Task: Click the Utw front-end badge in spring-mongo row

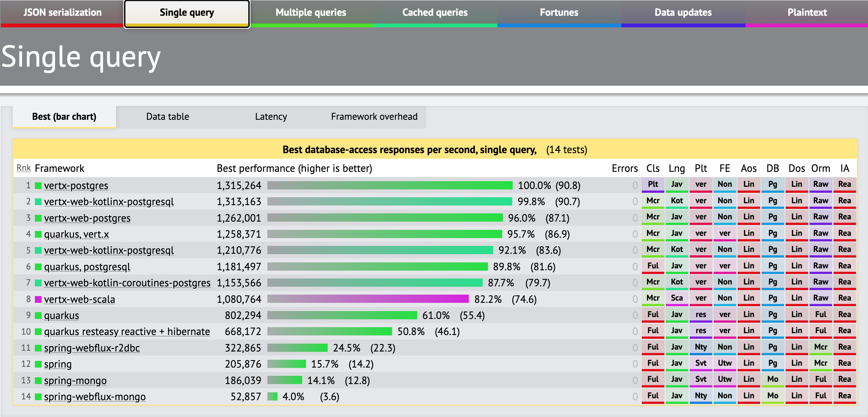Action: [725, 379]
